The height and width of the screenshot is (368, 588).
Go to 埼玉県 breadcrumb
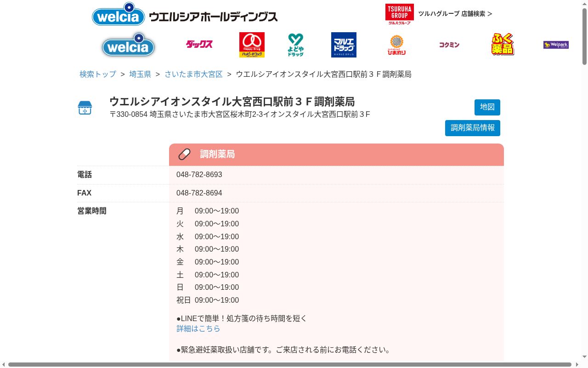click(x=140, y=74)
